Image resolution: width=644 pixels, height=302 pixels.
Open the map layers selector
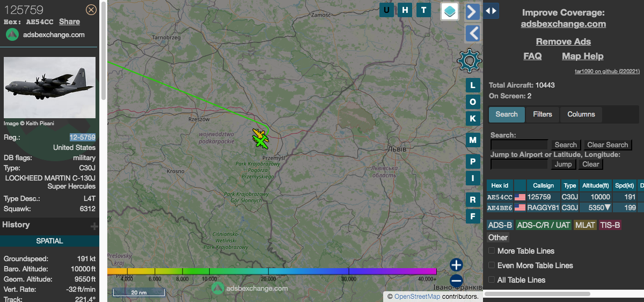point(449,11)
